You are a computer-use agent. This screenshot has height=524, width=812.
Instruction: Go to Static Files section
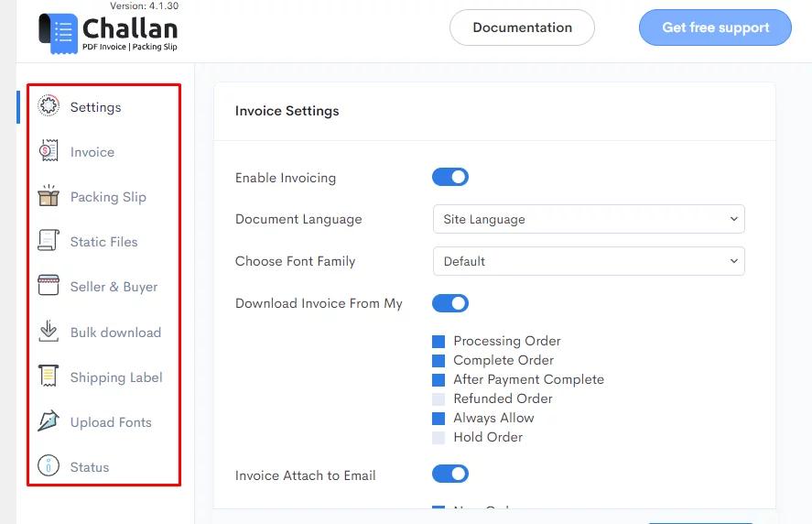pos(104,242)
